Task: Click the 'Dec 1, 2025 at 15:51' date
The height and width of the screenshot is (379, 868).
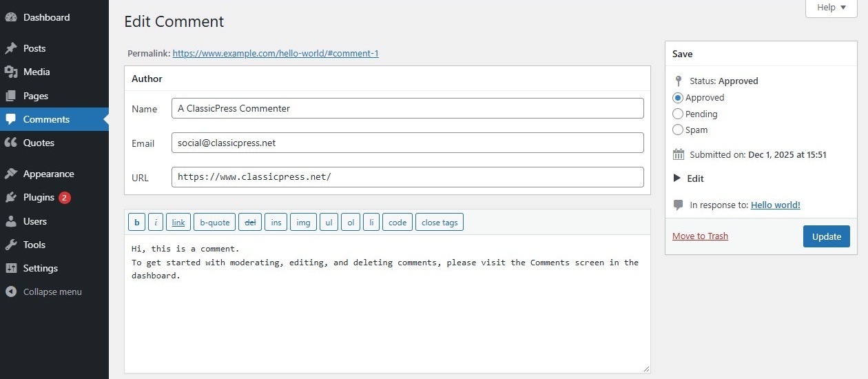Action: pos(787,154)
